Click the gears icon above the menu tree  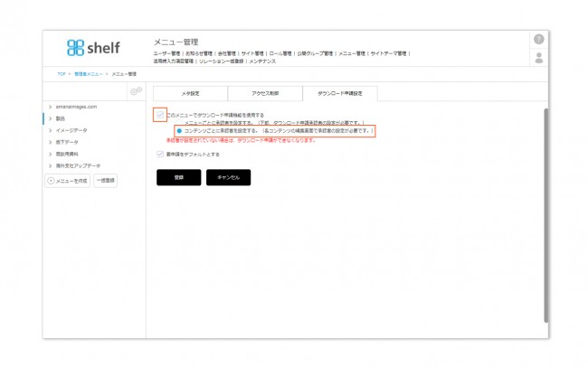coord(136,91)
